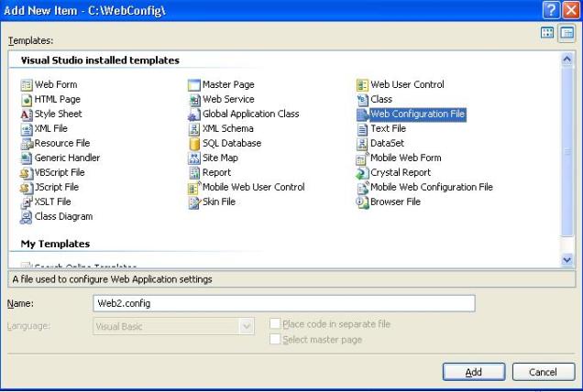
Task: Switch to large icons view
Action: [548, 33]
